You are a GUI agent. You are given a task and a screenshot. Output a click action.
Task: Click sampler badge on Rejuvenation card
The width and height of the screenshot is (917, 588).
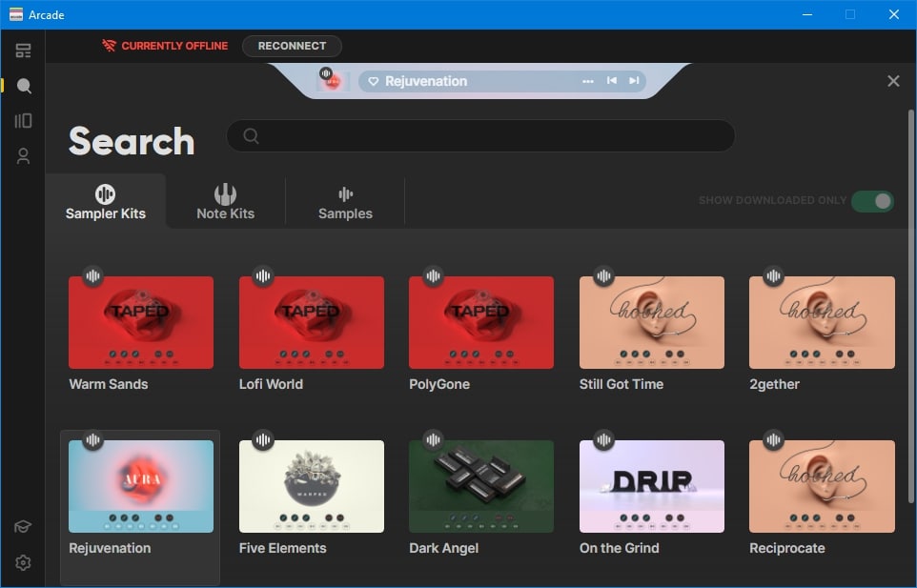pos(92,439)
